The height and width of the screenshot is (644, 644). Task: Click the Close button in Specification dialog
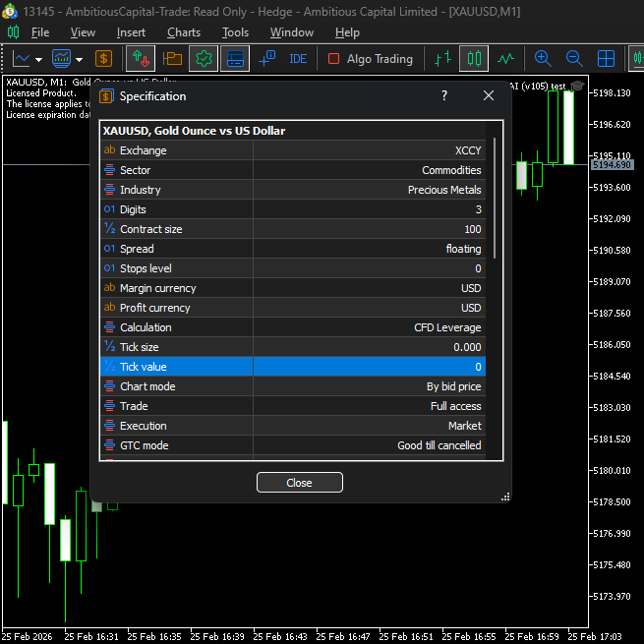pos(300,482)
